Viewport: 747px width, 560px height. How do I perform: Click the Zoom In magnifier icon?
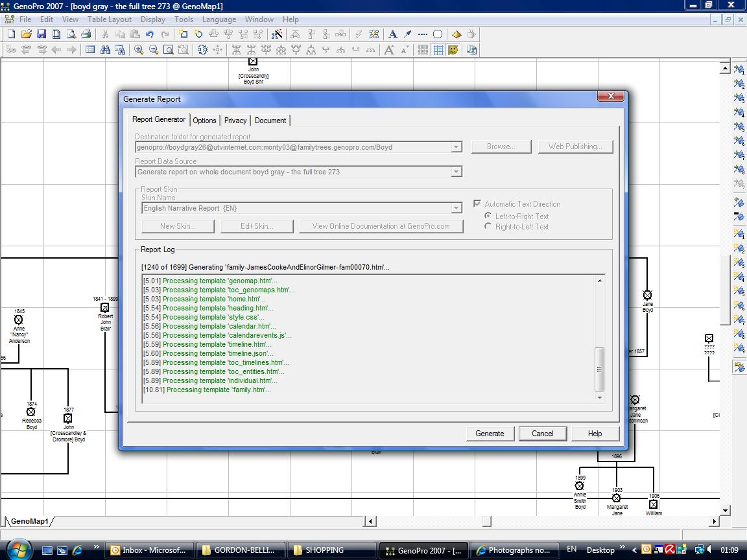[139, 50]
